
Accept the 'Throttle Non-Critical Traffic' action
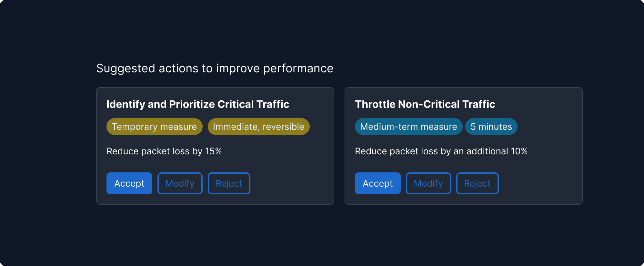click(377, 183)
